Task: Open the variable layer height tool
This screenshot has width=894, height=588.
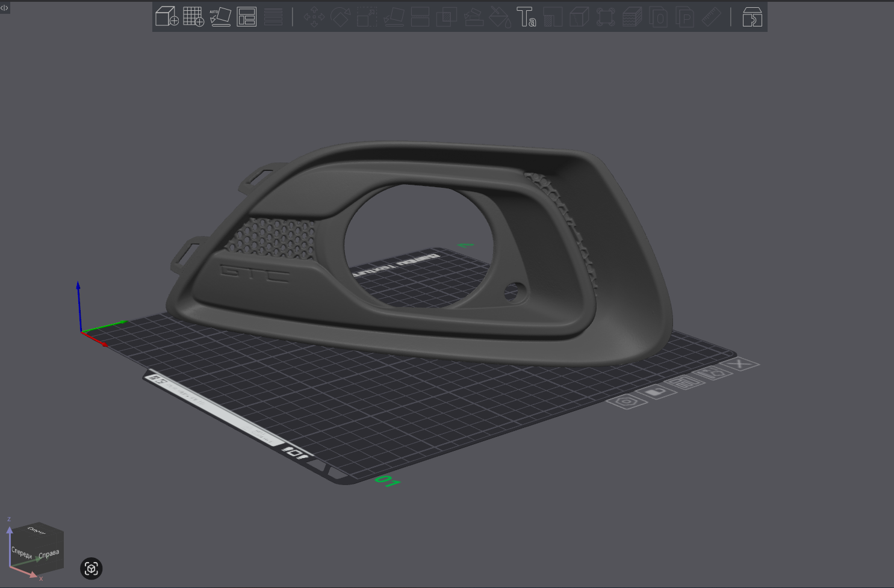Action: point(273,16)
